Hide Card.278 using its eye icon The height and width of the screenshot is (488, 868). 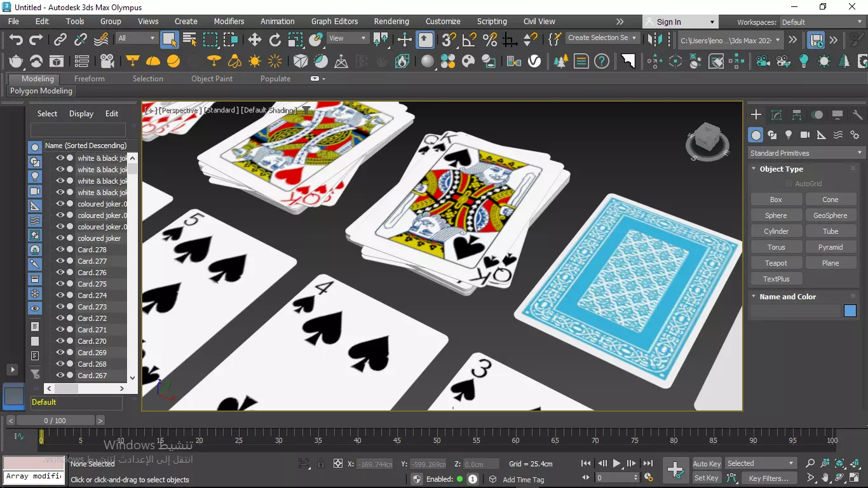tap(60, 250)
